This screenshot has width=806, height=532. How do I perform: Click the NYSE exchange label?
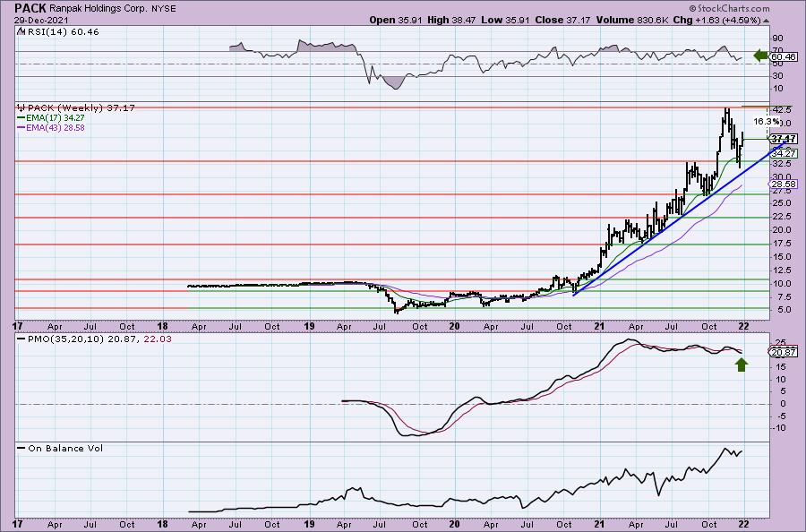(x=162, y=9)
